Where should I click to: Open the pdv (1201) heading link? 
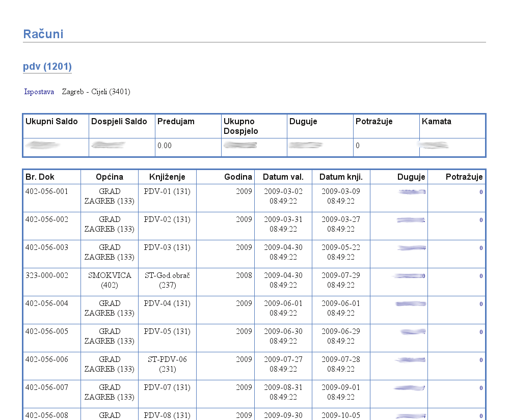point(47,67)
